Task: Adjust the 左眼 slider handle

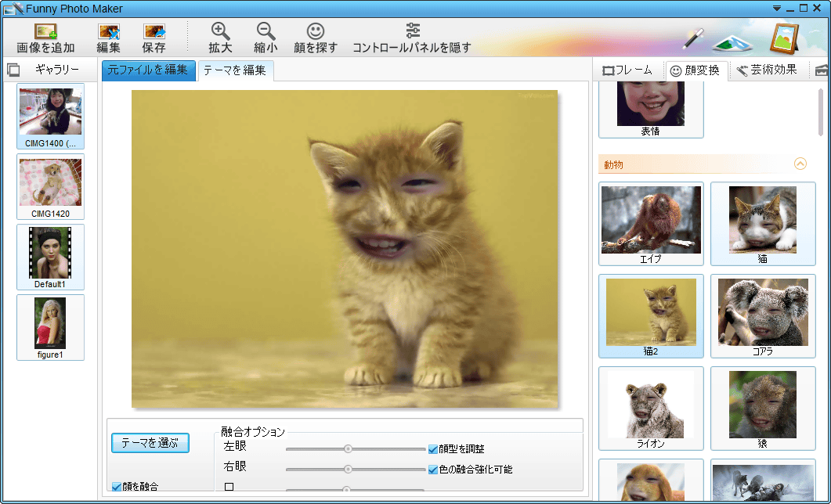Action: [x=349, y=449]
